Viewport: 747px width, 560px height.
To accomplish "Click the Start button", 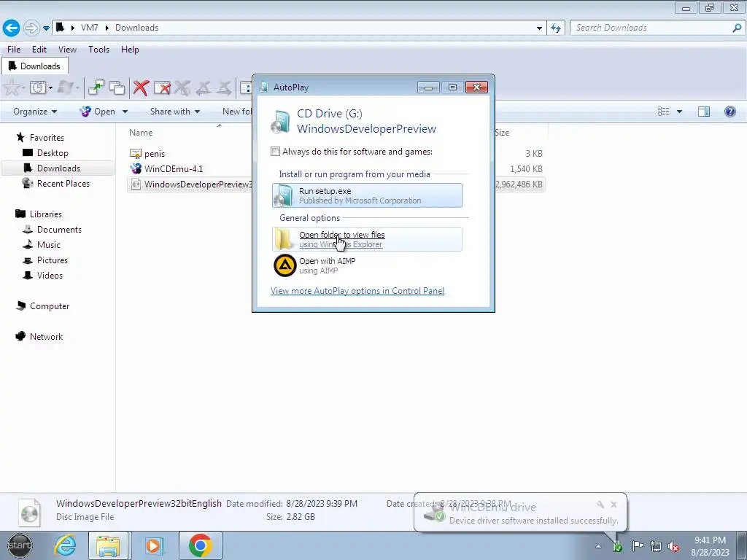I will (x=20, y=545).
